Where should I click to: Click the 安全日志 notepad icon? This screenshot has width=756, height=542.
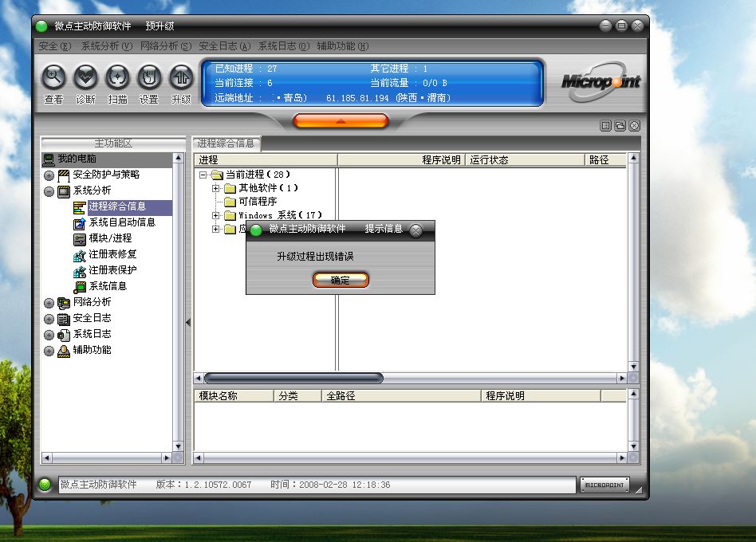64,319
